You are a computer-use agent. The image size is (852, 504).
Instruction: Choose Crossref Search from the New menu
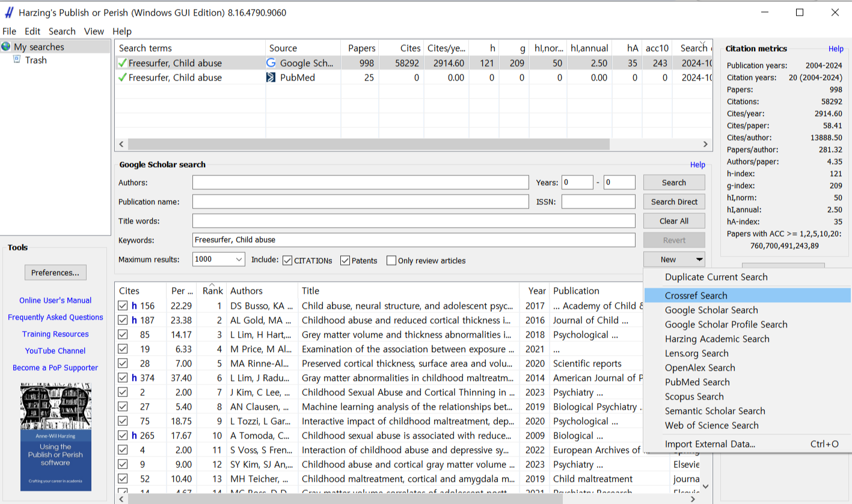point(747,296)
